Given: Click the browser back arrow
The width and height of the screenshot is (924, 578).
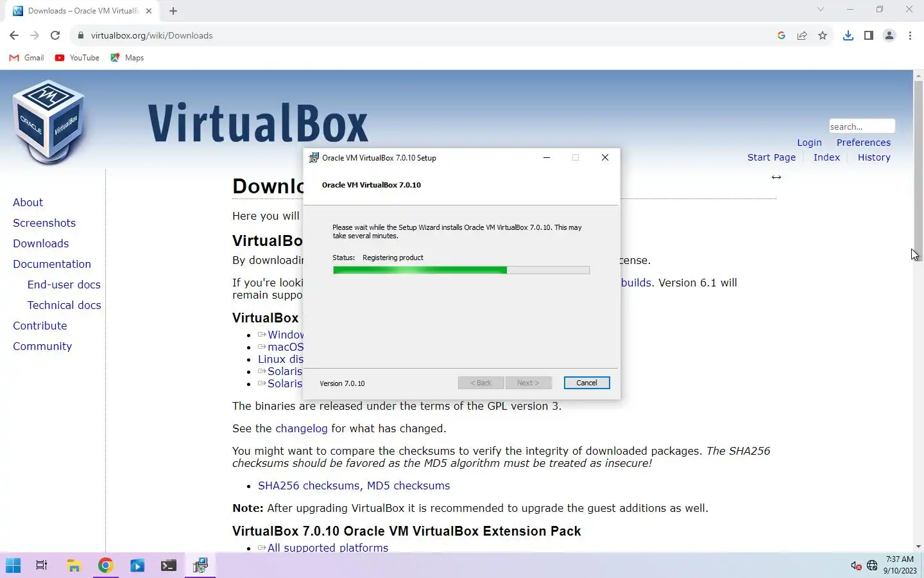Looking at the screenshot, I should click(x=14, y=35).
